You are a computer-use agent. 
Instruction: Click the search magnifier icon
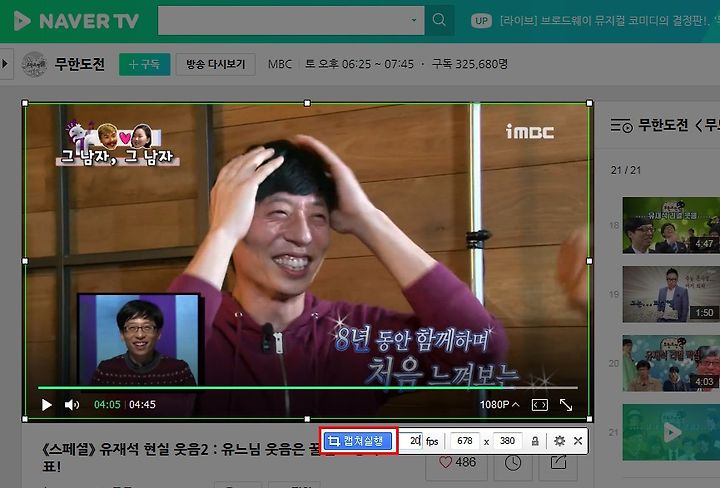click(x=439, y=20)
